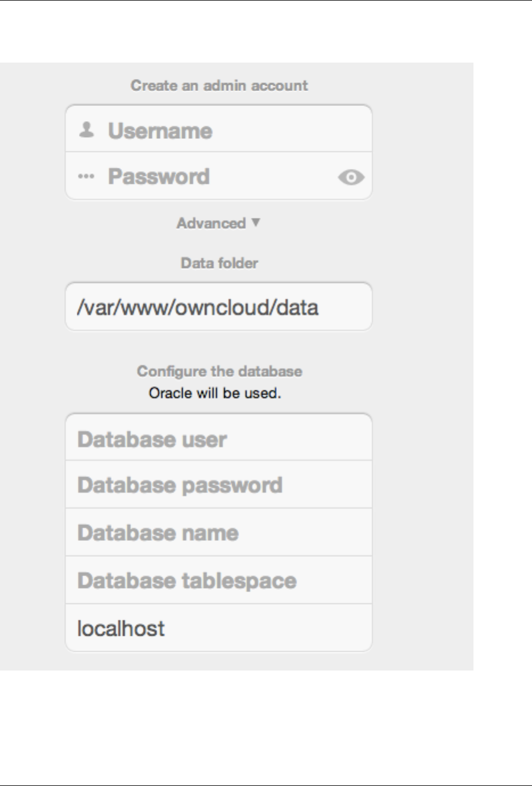Select the Database password field
The height and width of the screenshot is (786, 532).
(x=219, y=485)
